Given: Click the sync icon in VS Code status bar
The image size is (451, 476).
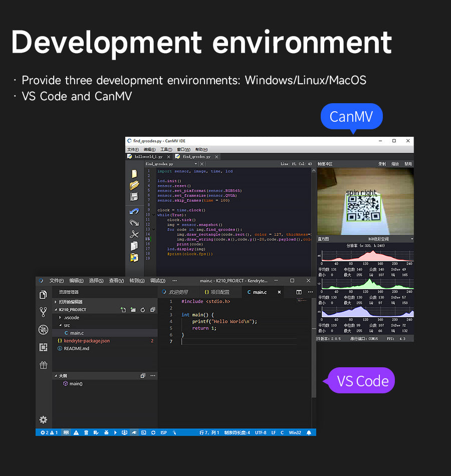Looking at the screenshot, I should pyautogui.click(x=153, y=432).
